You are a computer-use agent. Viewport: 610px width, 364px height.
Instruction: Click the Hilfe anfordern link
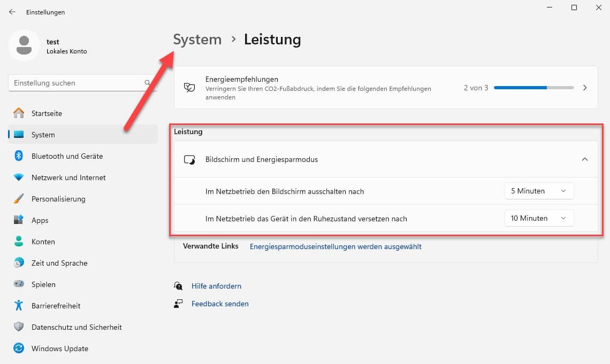[x=216, y=286]
